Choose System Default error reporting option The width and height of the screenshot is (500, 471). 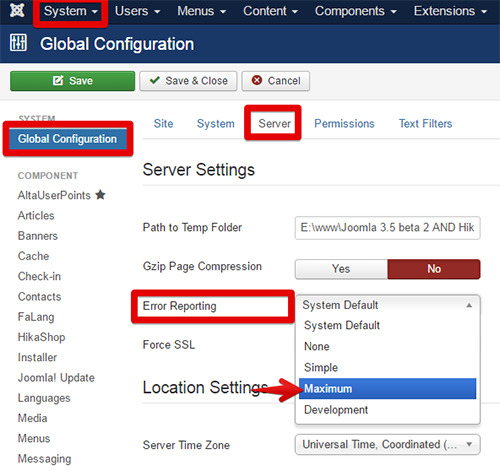387,326
